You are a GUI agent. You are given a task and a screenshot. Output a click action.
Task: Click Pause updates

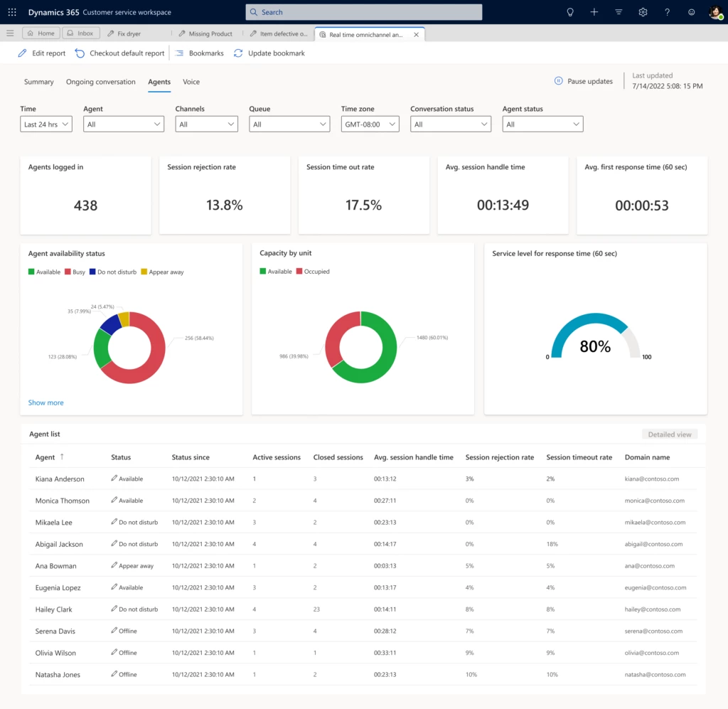click(583, 81)
